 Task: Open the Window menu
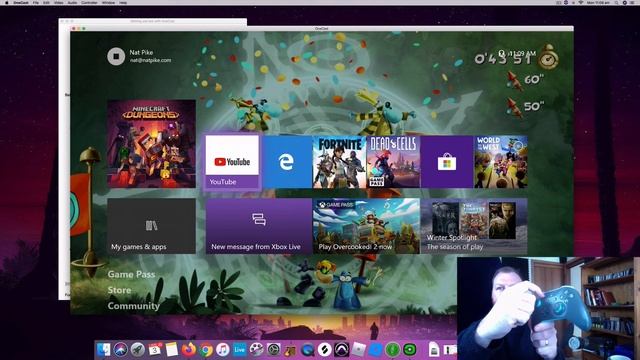(108, 2)
